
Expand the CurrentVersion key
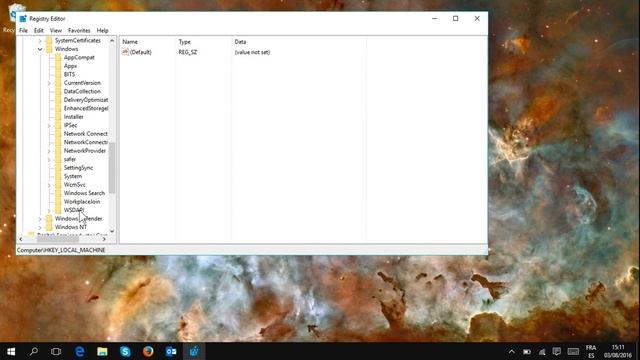[x=49, y=83]
